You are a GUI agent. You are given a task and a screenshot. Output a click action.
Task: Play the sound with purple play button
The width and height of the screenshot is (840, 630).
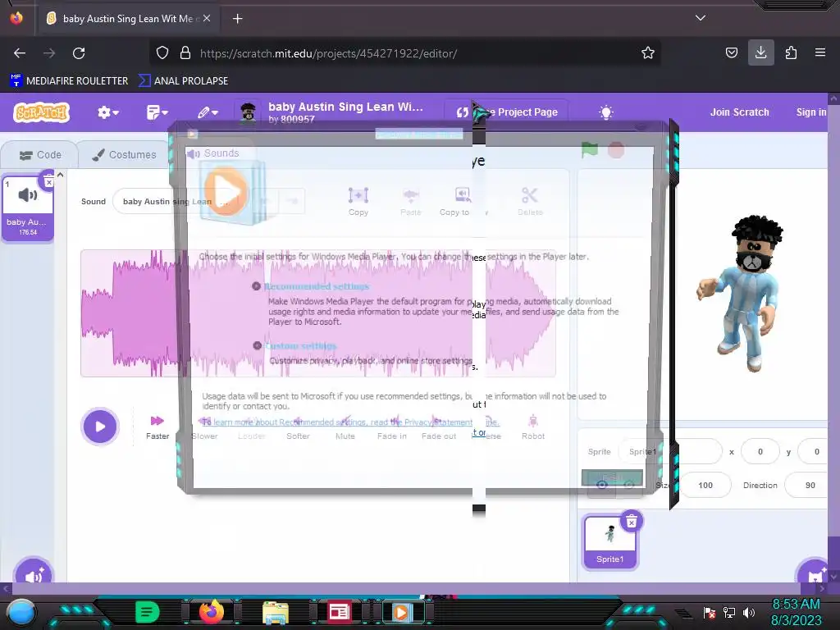[x=99, y=427]
